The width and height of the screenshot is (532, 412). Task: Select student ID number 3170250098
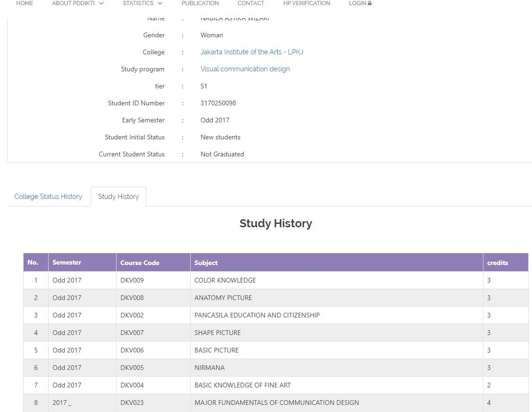218,103
